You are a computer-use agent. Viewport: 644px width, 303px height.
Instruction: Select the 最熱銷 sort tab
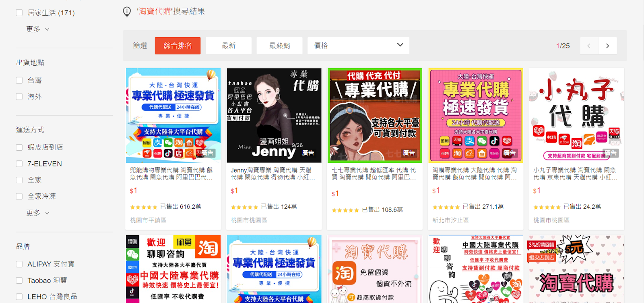click(x=279, y=46)
